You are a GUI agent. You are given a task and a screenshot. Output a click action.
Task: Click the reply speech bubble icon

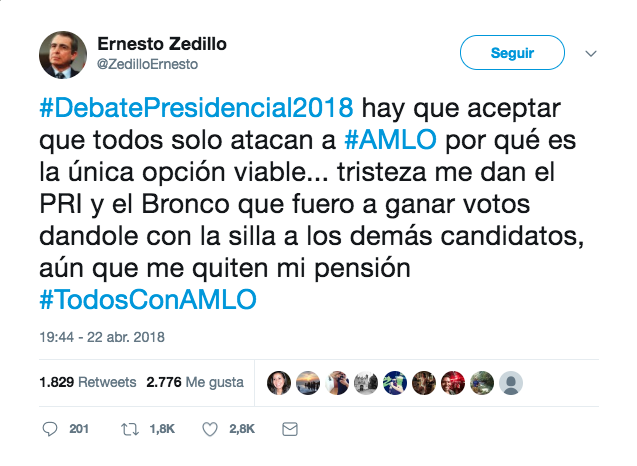(52, 429)
